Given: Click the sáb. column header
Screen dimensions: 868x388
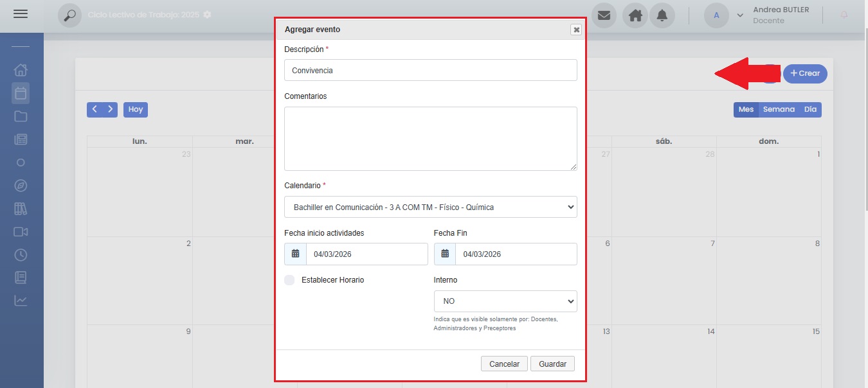Looking at the screenshot, I should pos(664,141).
